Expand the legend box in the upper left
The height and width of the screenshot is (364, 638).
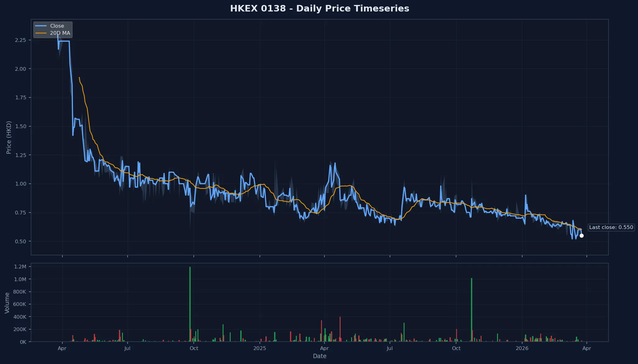(x=52, y=29)
